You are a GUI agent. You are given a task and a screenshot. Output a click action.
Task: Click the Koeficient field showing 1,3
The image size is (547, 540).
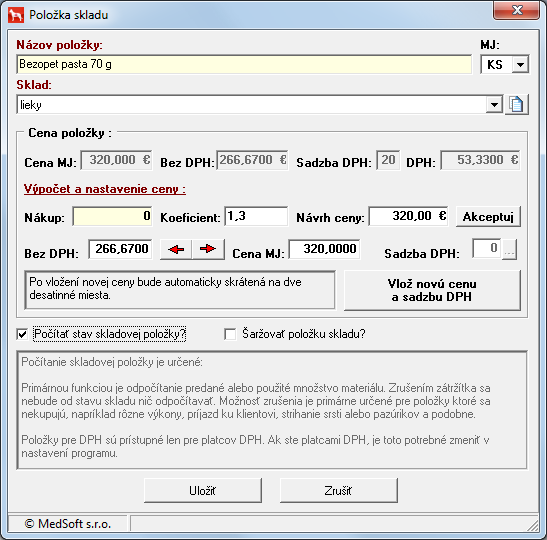tap(256, 216)
